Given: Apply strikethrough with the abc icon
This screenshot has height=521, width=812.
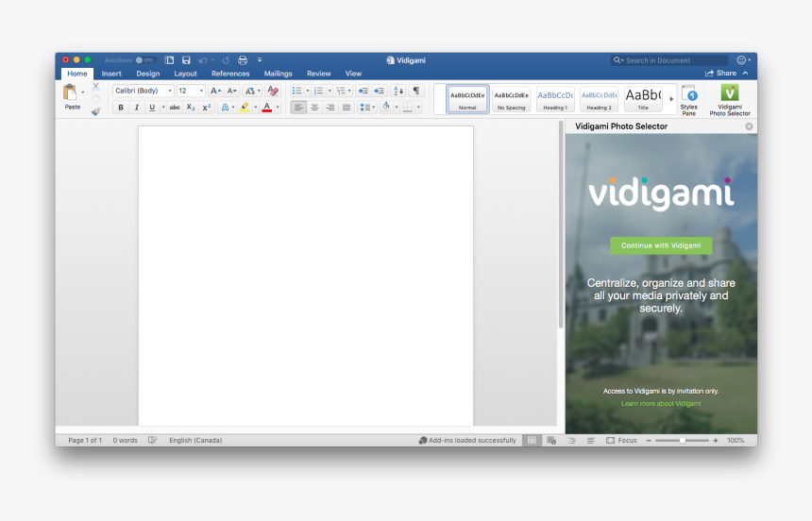Looking at the screenshot, I should coord(175,108).
